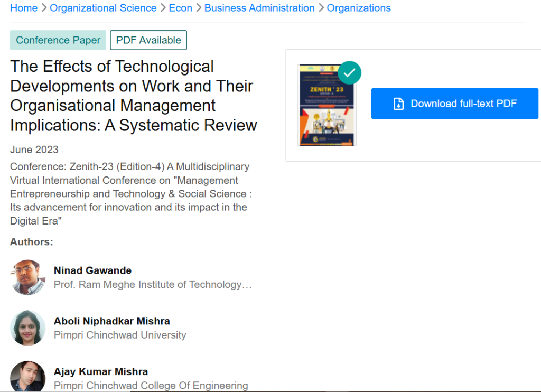
Task: Click the download icon inside the PDF button
Action: pos(398,104)
